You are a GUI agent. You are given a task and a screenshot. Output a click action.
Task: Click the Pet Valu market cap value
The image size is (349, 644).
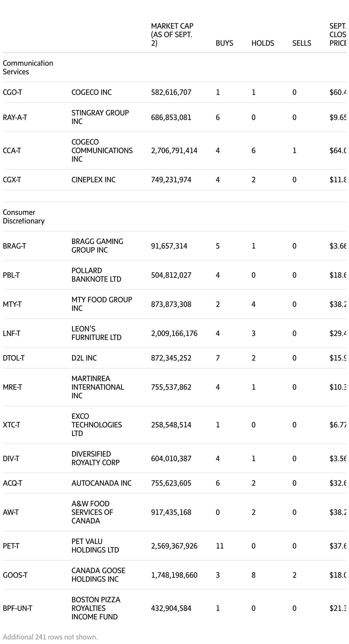(174, 546)
